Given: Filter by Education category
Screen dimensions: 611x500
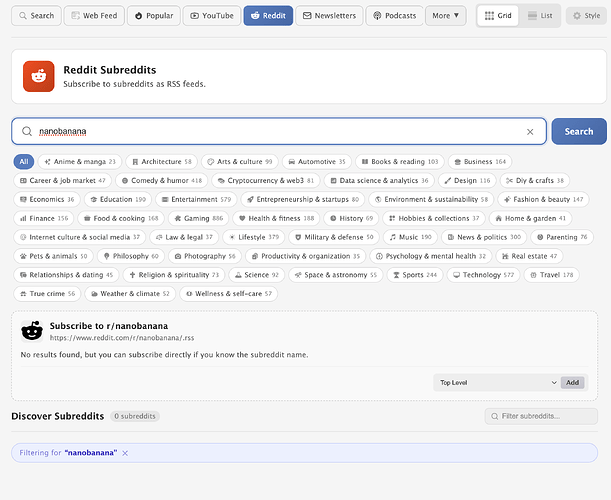Looking at the screenshot, I should (x=118, y=199).
